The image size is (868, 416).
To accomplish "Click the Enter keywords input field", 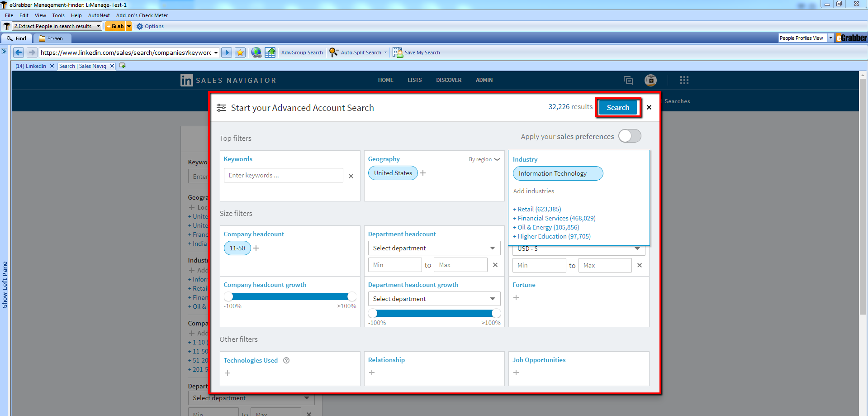I will coord(283,175).
